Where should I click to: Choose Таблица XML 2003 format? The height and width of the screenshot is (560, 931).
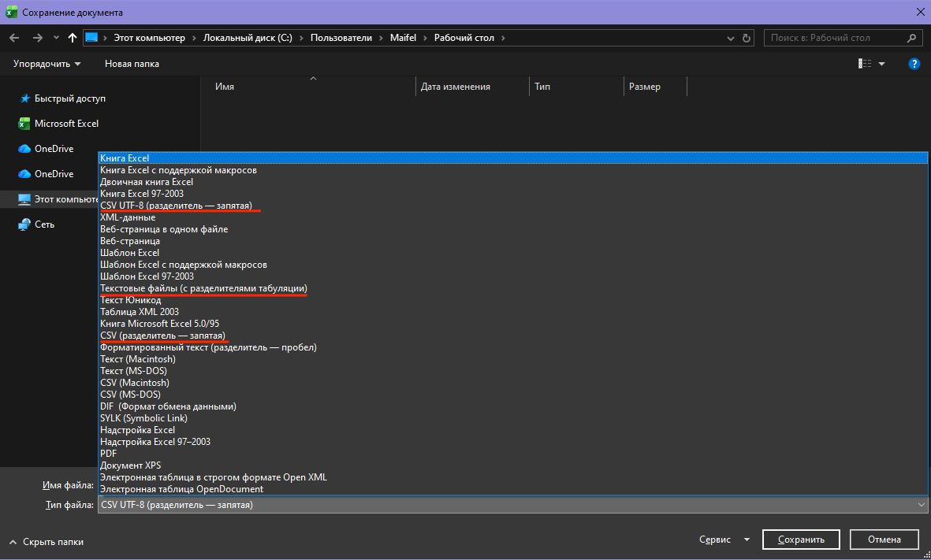click(x=512, y=312)
